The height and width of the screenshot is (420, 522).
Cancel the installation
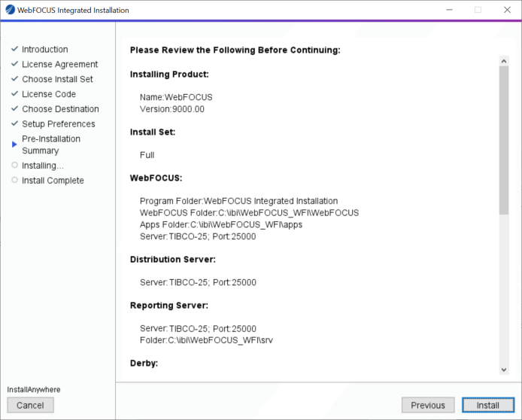pyautogui.click(x=30, y=405)
